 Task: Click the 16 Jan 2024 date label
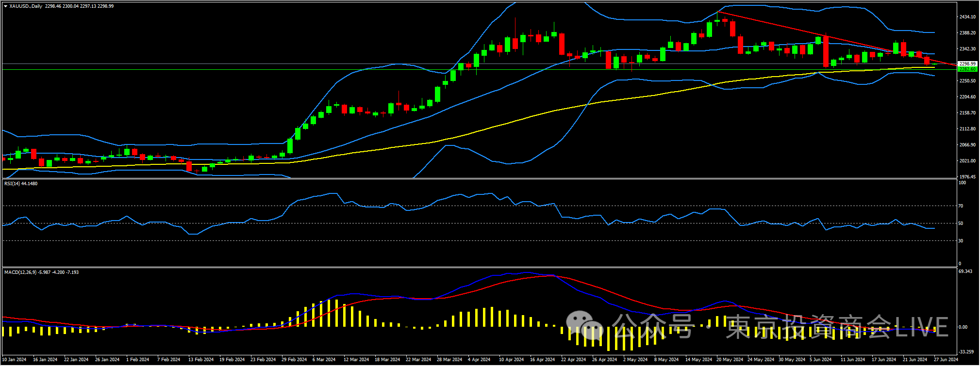click(45, 360)
